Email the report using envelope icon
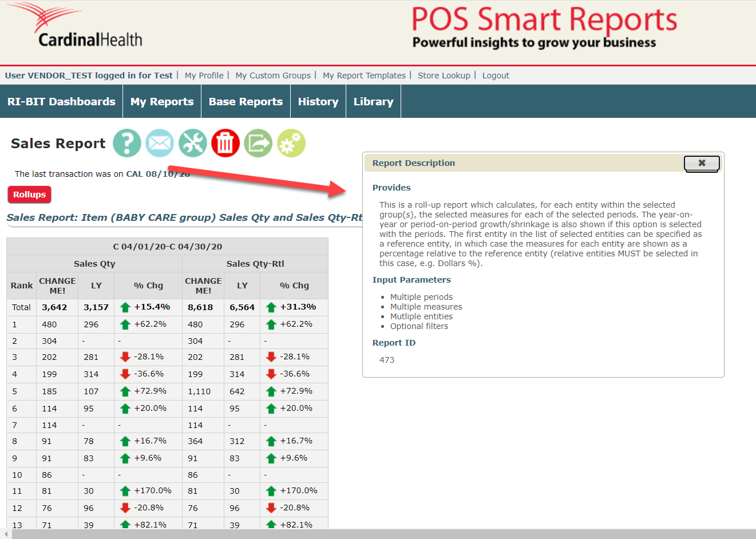The height and width of the screenshot is (539, 756). (x=160, y=143)
